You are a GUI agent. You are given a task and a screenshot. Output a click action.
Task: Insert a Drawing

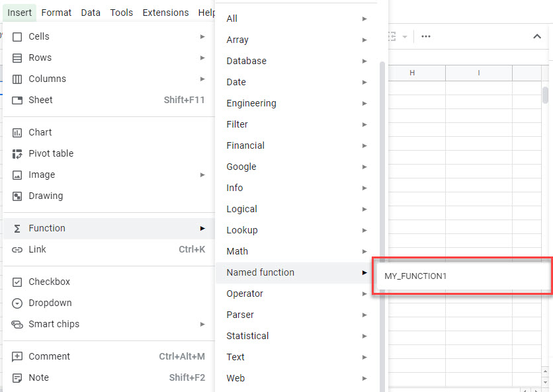click(46, 196)
